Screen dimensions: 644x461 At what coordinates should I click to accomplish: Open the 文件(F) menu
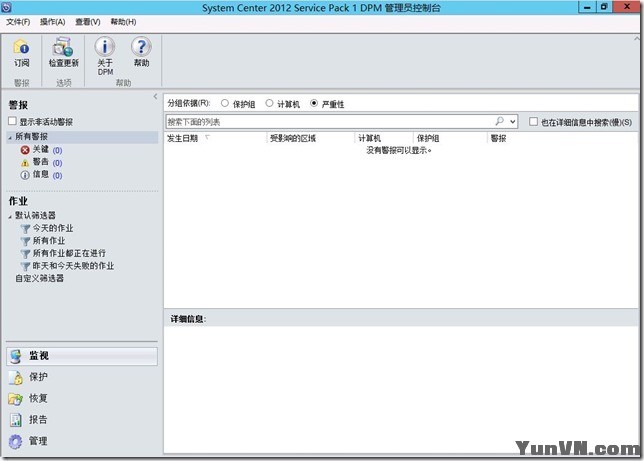tap(18, 22)
